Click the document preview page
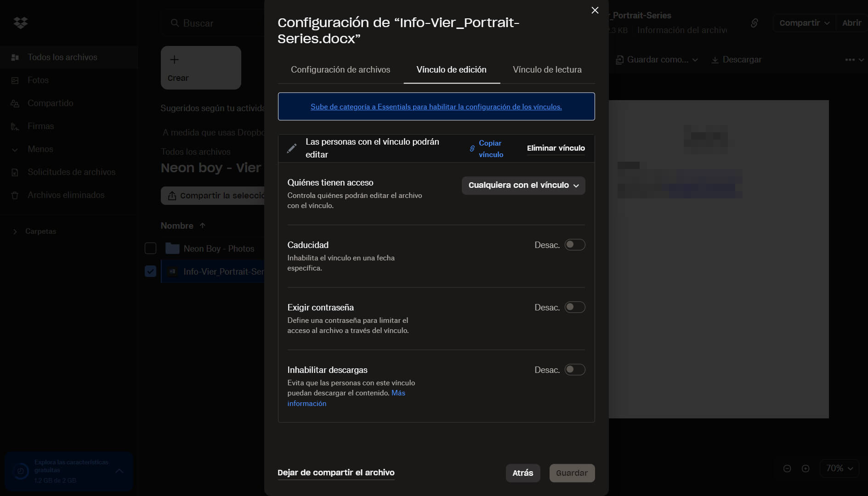The image size is (868, 496). pyautogui.click(x=719, y=259)
